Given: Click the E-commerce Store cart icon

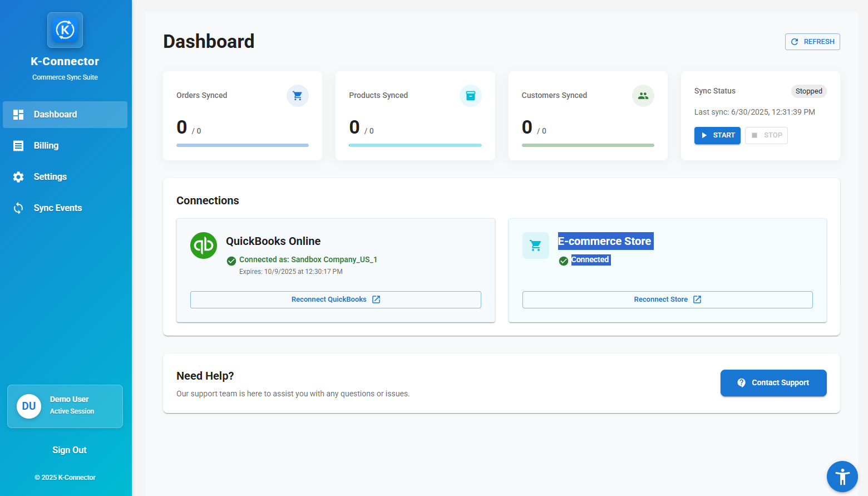Looking at the screenshot, I should (x=536, y=245).
